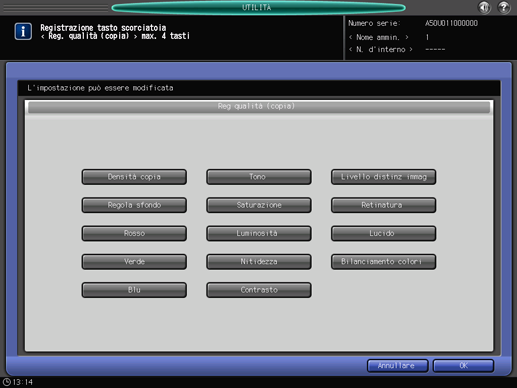
Task: Click the Nome ammin. label
Action: tap(378, 37)
